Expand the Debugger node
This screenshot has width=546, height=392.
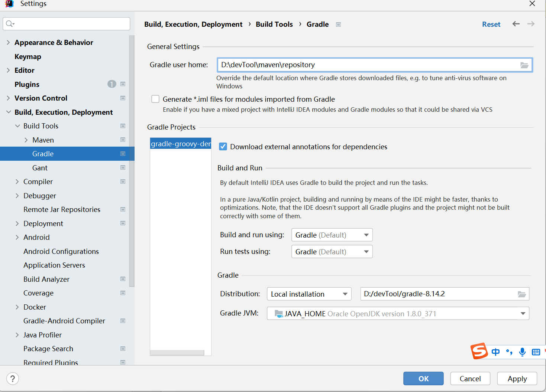click(x=17, y=196)
